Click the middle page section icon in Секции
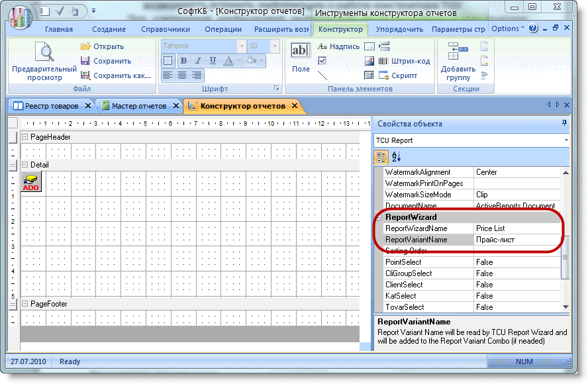Image resolution: width=588 pixels, height=384 pixels. coord(485,60)
